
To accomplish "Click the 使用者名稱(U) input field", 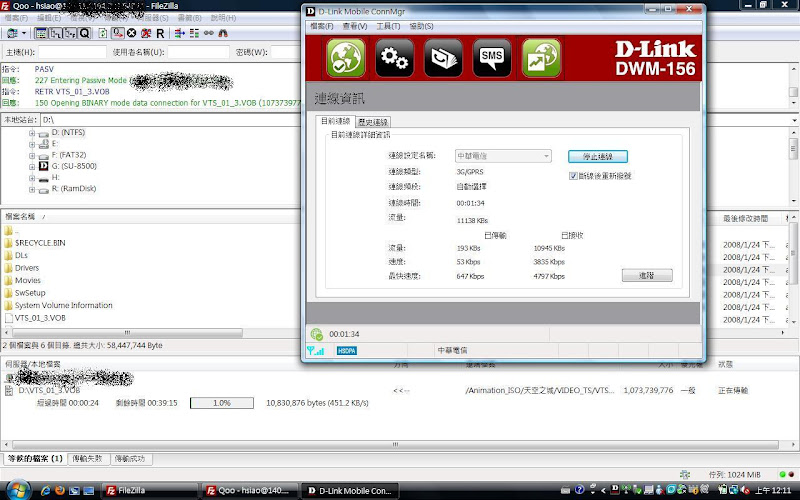I will 198,52.
